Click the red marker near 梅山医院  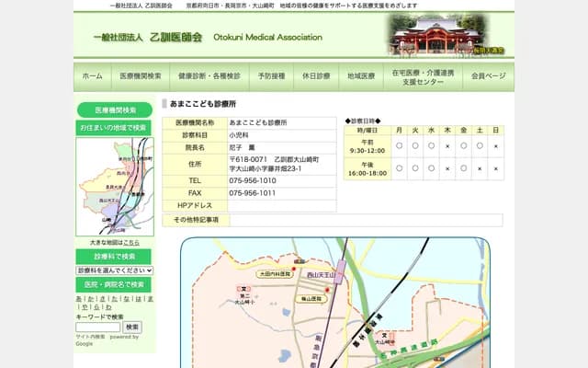point(327,292)
